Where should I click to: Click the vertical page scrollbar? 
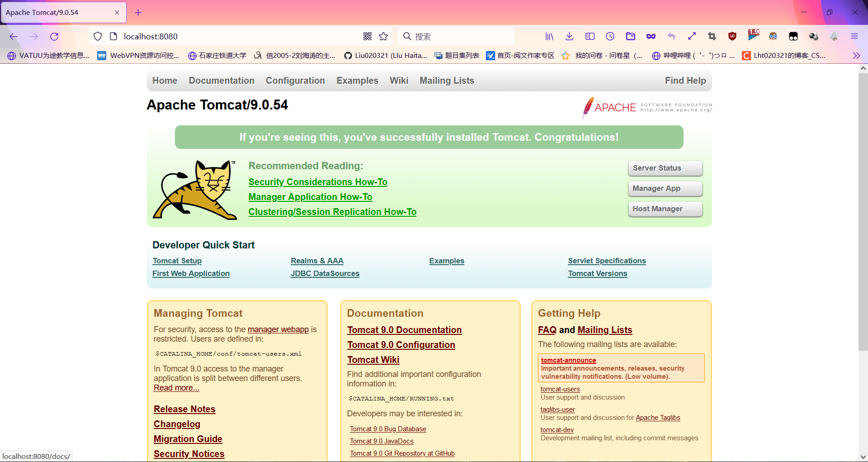click(x=863, y=211)
